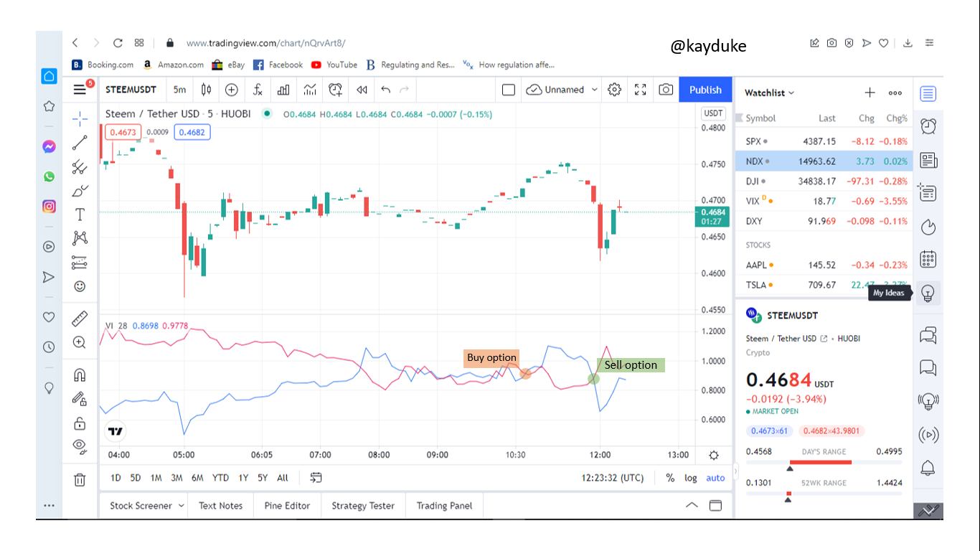
Task: Open the Unnamed layout dropdown
Action: coord(562,90)
